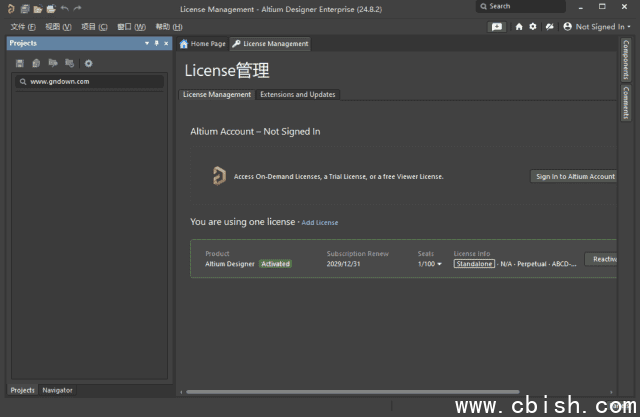Viewport: 640px width, 417px height.
Task: Open the Home Page document tab
Action: (202, 44)
